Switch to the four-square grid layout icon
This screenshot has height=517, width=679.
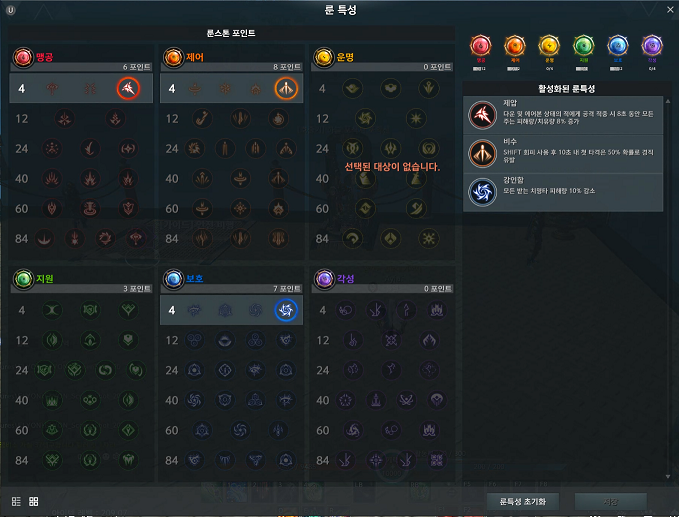click(33, 501)
